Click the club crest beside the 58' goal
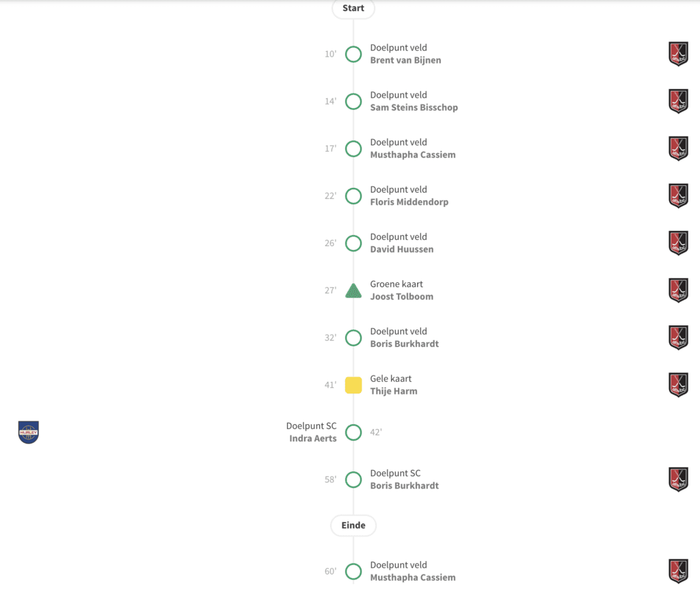Screen dimensions: 700x591 click(677, 480)
